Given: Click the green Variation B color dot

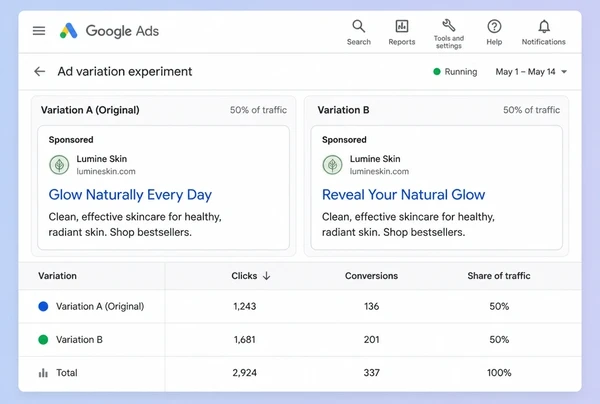Looking at the screenshot, I should [x=43, y=339].
